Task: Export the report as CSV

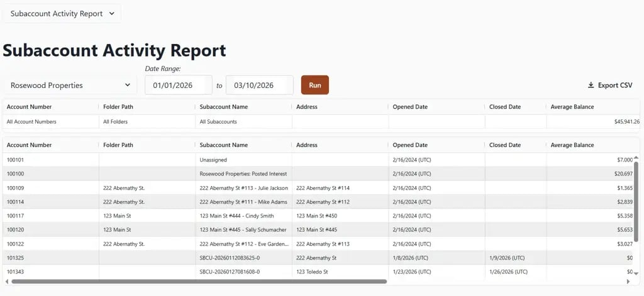Action: (x=610, y=85)
